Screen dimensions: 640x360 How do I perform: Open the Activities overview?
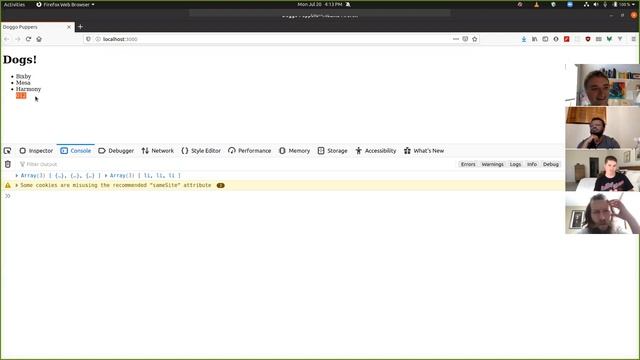[14, 4]
